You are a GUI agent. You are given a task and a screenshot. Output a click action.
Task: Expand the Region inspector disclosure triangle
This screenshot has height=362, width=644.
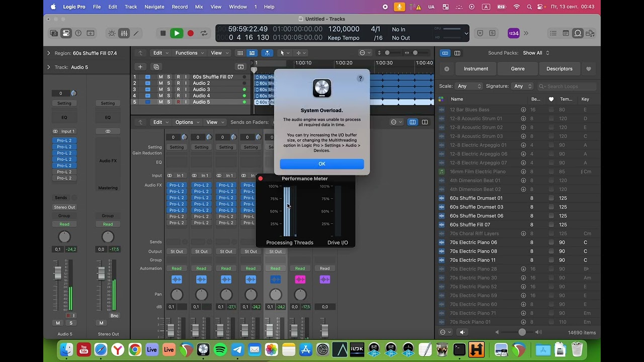(49, 53)
